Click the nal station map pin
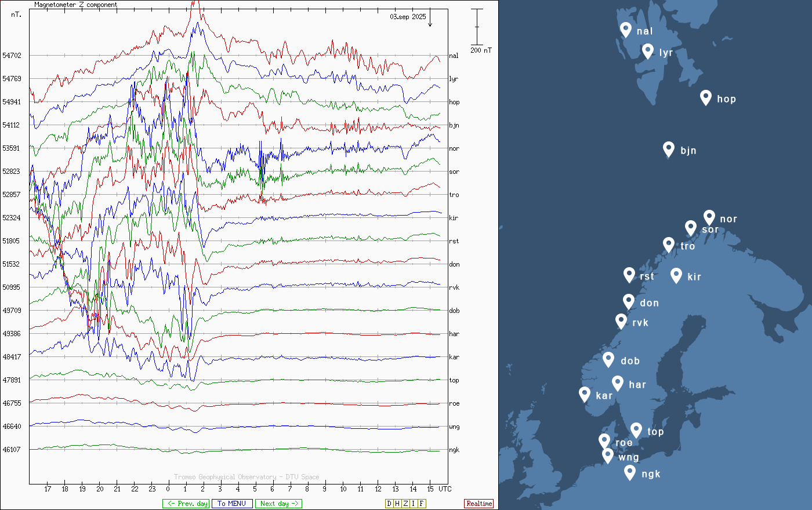Image resolution: width=812 pixels, height=510 pixels. pos(625,29)
